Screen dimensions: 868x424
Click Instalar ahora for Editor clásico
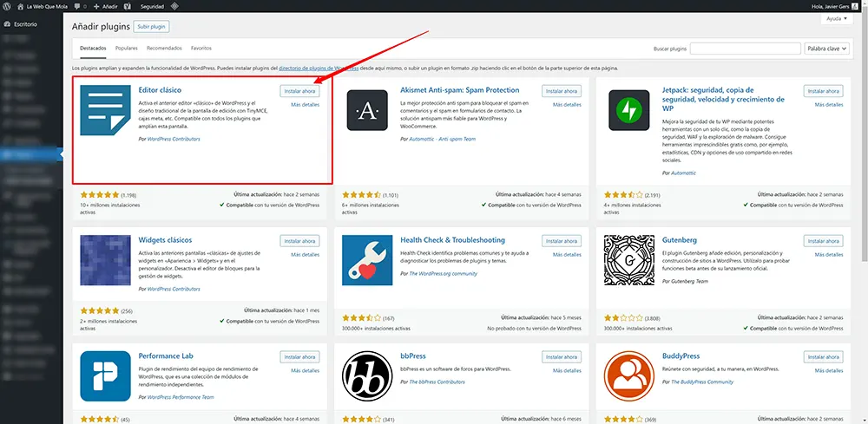coord(299,90)
